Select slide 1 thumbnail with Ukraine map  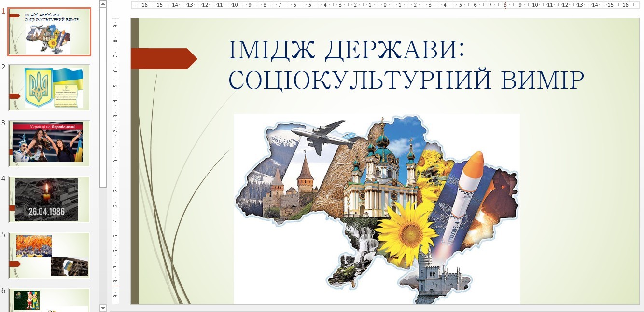49,32
